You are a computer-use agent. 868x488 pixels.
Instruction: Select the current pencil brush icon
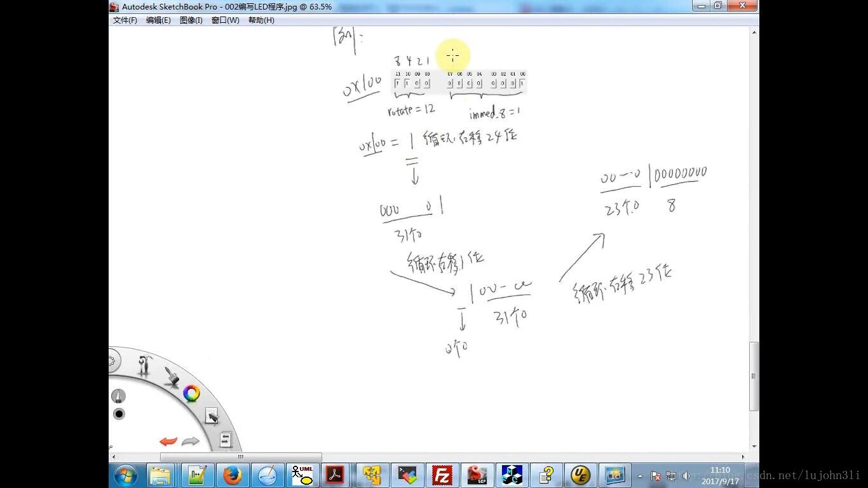(118, 396)
